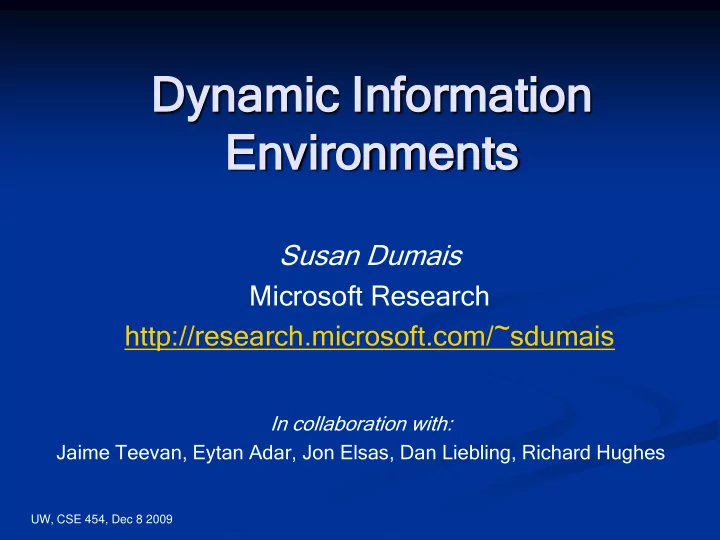This screenshot has height=540, width=720.
Task: Select the author name 'Susan Dumais'
Action: (371, 255)
